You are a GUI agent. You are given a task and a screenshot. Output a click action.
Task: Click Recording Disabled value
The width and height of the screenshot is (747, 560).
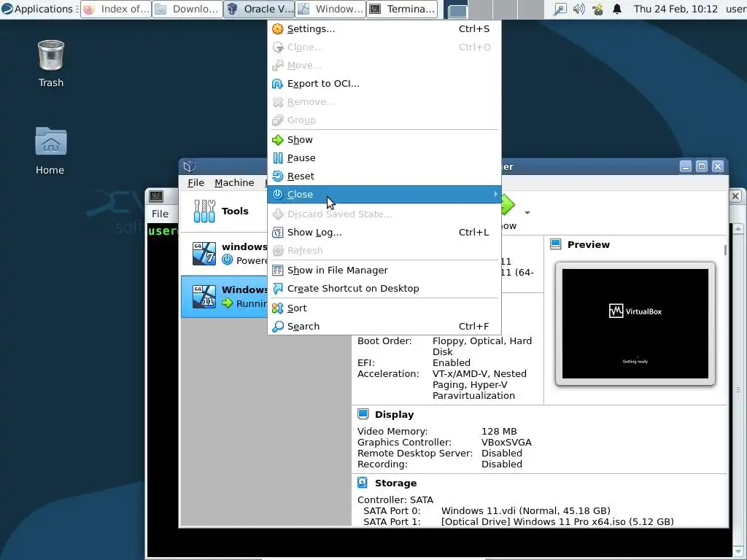tap(502, 464)
